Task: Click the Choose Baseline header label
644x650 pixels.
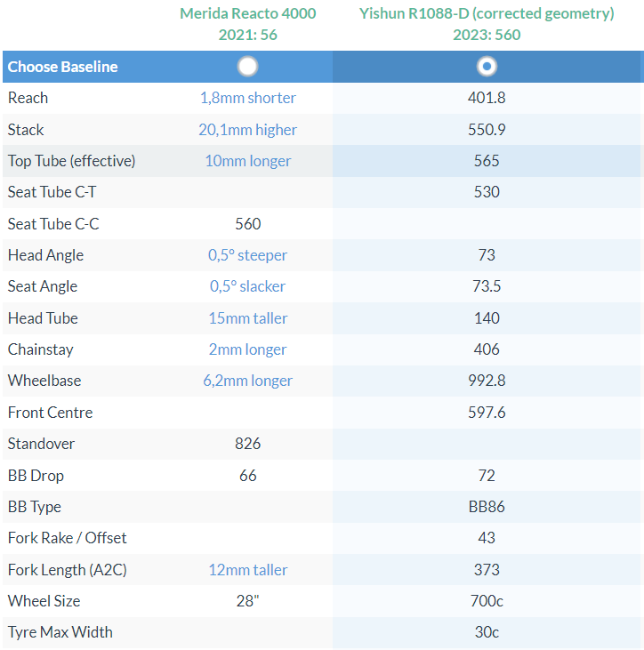Action: pyautogui.click(x=62, y=67)
